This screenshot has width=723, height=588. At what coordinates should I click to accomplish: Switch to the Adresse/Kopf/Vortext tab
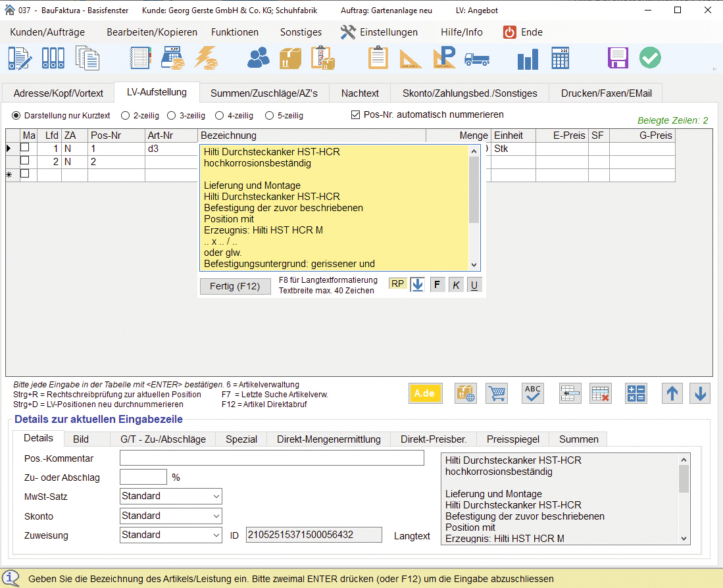coord(58,93)
